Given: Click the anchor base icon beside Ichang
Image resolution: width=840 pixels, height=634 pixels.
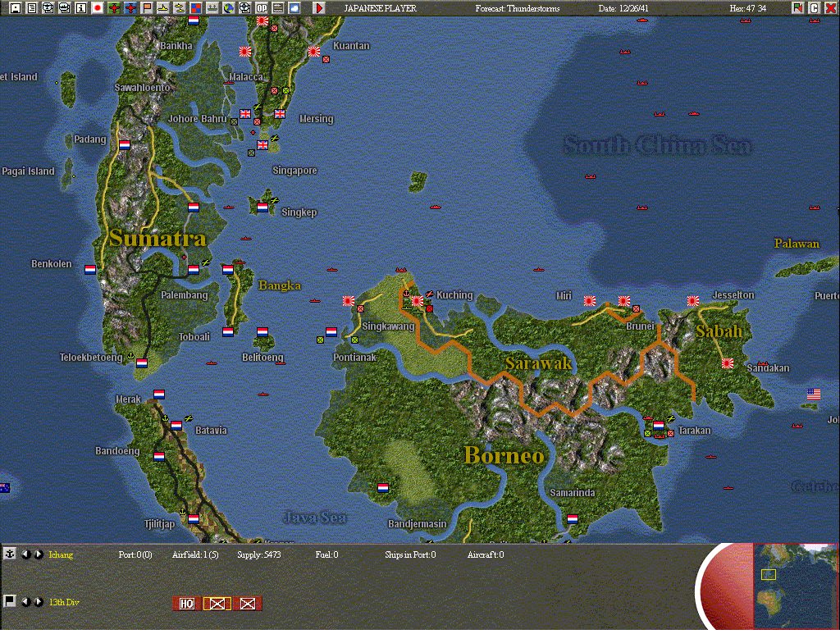Looking at the screenshot, I should click(x=9, y=553).
